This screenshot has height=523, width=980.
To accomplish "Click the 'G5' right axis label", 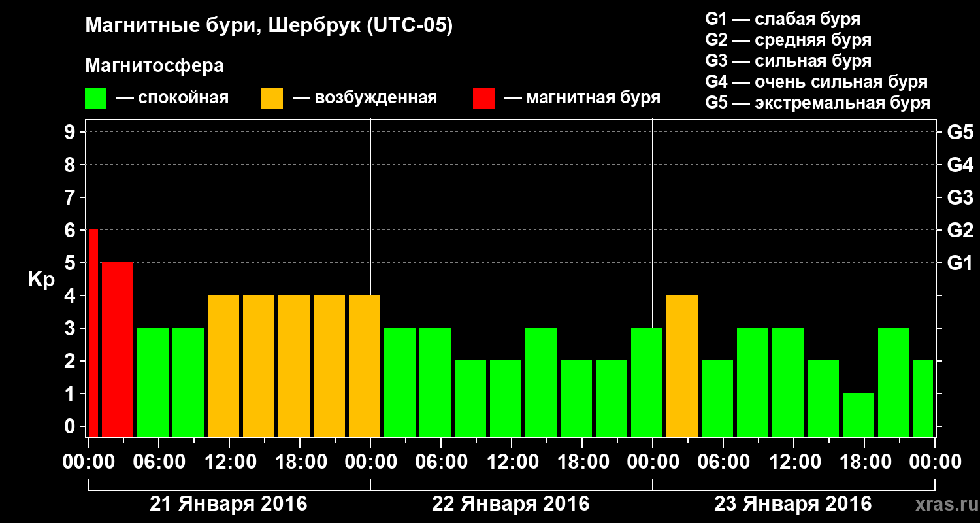I will click(960, 132).
